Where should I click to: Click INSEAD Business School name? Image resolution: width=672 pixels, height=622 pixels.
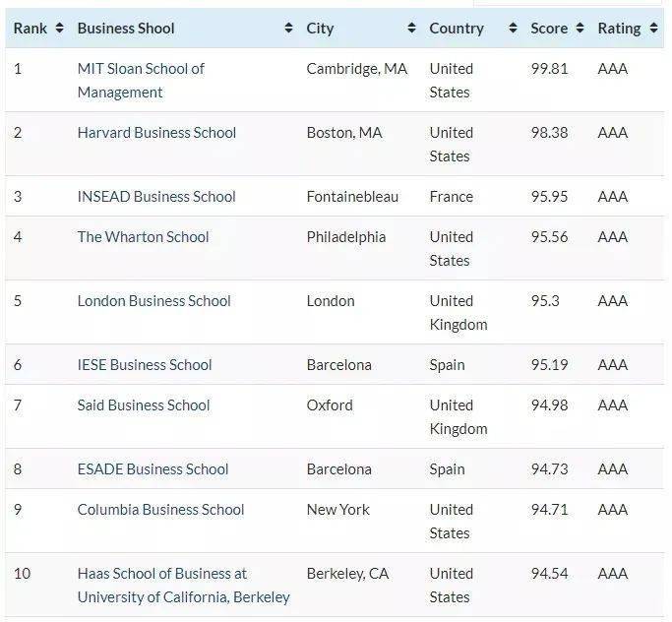[x=156, y=197]
